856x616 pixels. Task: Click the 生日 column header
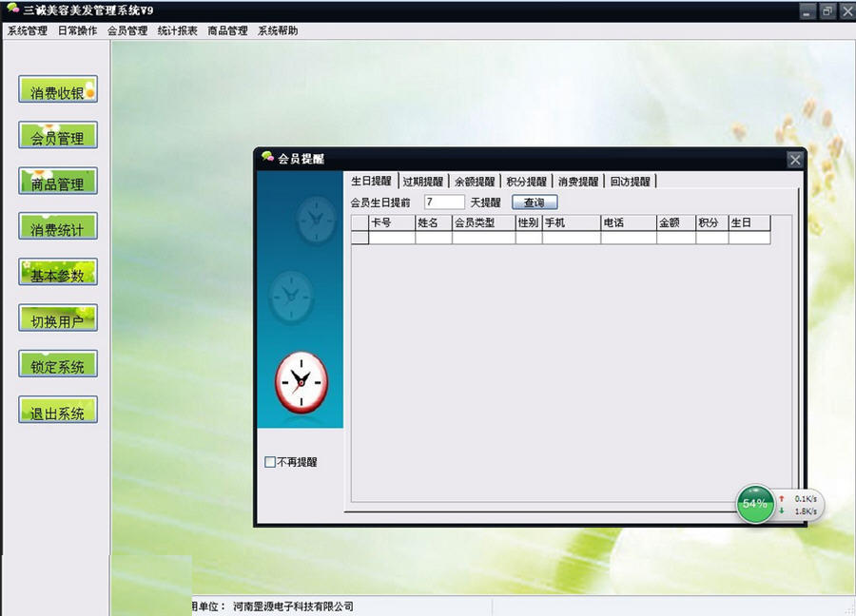(x=749, y=222)
